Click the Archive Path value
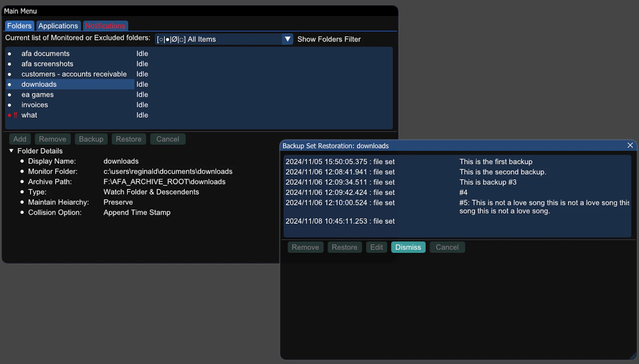 165,182
